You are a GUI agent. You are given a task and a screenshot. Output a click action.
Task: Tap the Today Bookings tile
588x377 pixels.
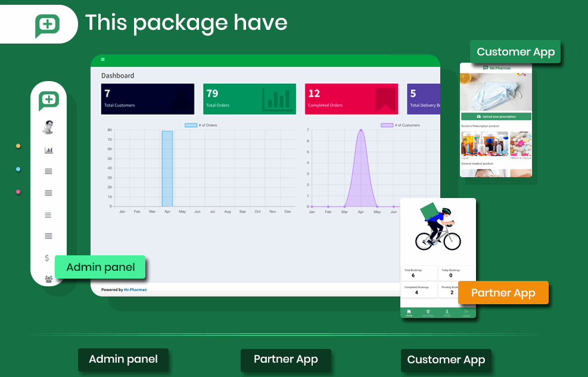pyautogui.click(x=456, y=273)
